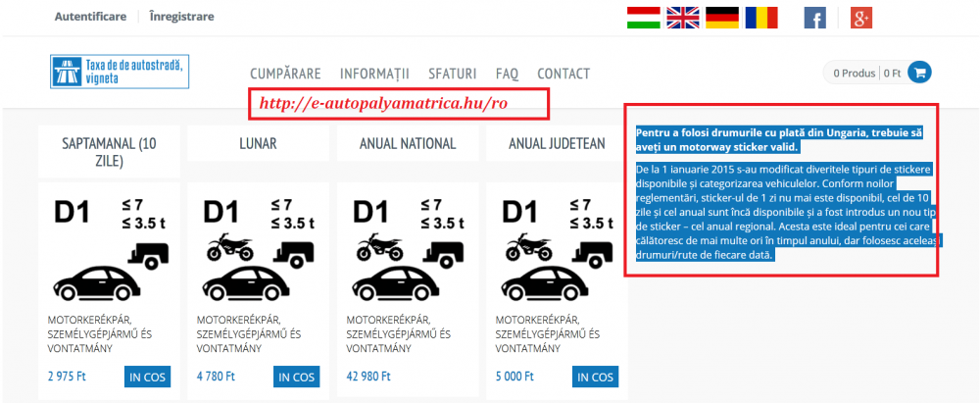
Task: Open the Google Plus social icon
Action: pos(860,17)
